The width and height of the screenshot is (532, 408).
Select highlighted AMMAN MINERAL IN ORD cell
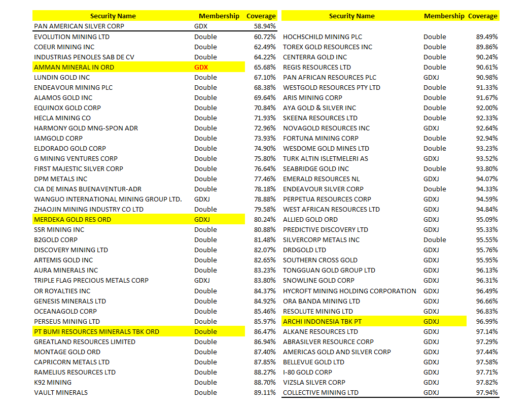(x=74, y=67)
